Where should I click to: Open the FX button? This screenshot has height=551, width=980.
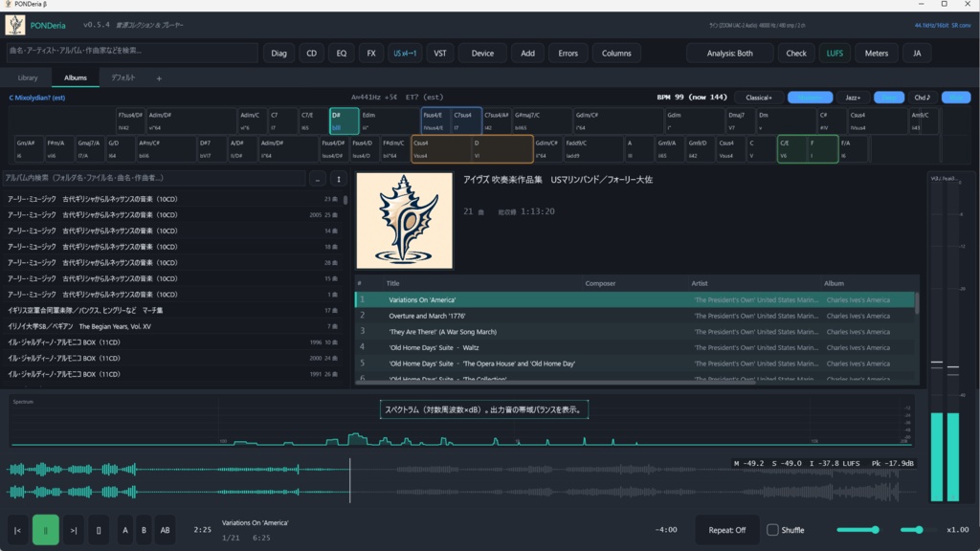click(x=371, y=54)
